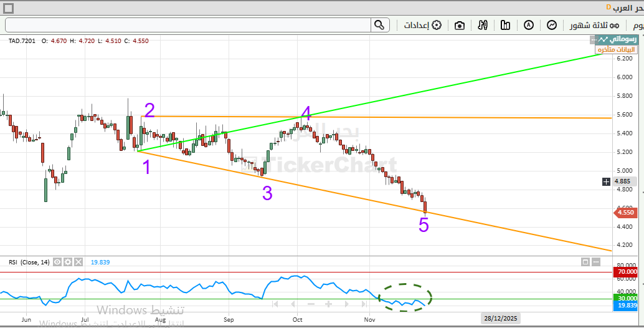Image resolution: width=644 pixels, height=328 pixels.
Task: Zoom out chart with minus navigation button
Action: point(311,304)
